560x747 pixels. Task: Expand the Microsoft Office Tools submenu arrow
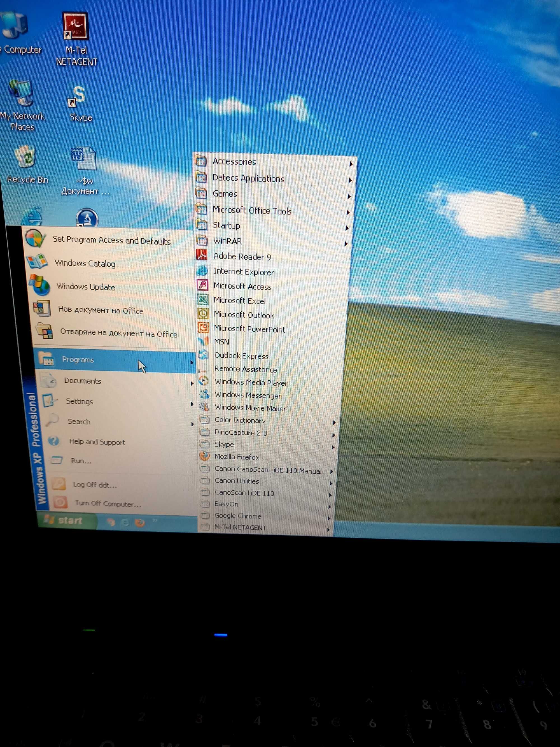pos(348,212)
